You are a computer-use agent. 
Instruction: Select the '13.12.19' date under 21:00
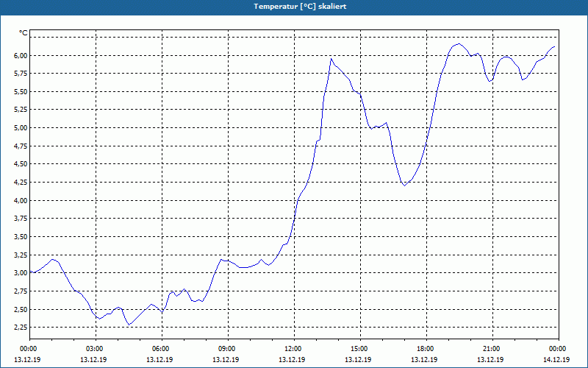point(490,360)
